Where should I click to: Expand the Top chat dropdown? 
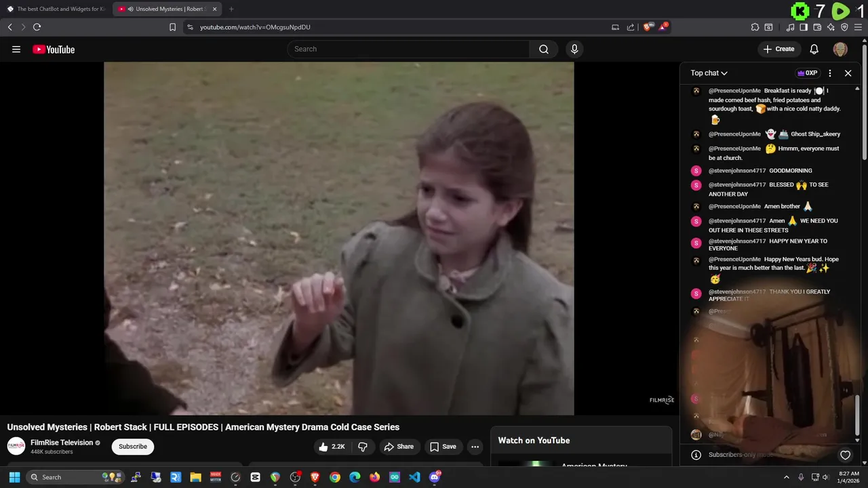[x=709, y=73]
